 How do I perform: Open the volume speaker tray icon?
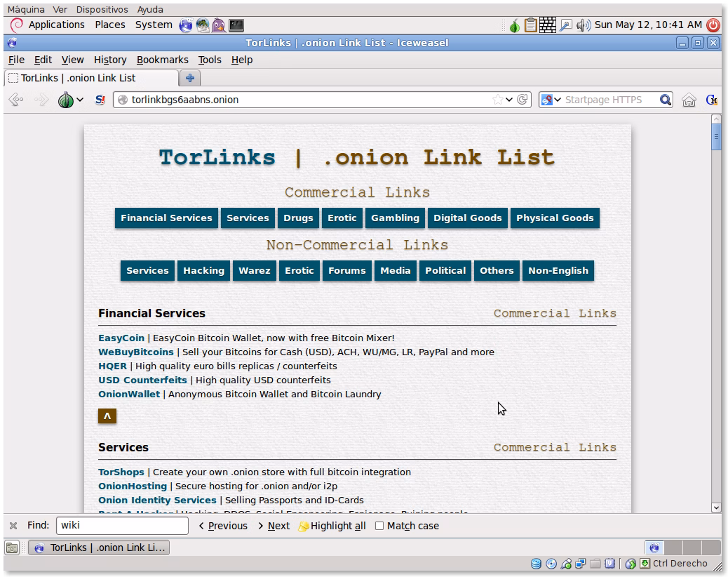[x=583, y=25]
